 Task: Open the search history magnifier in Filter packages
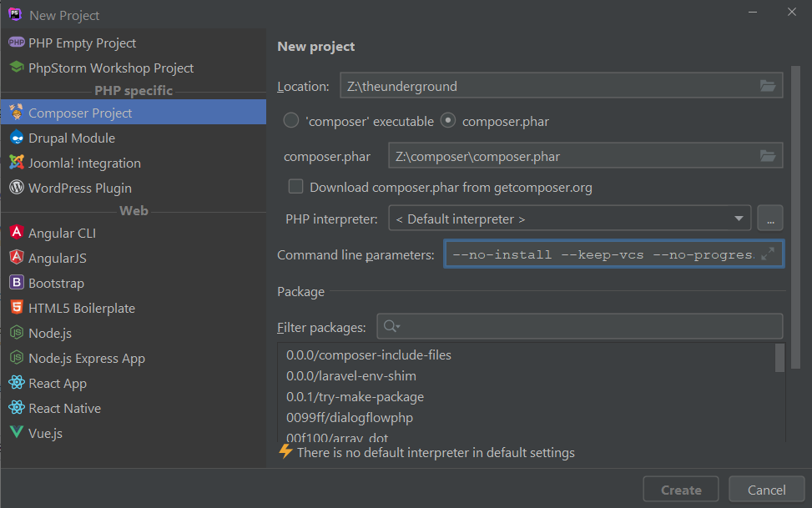click(x=391, y=326)
